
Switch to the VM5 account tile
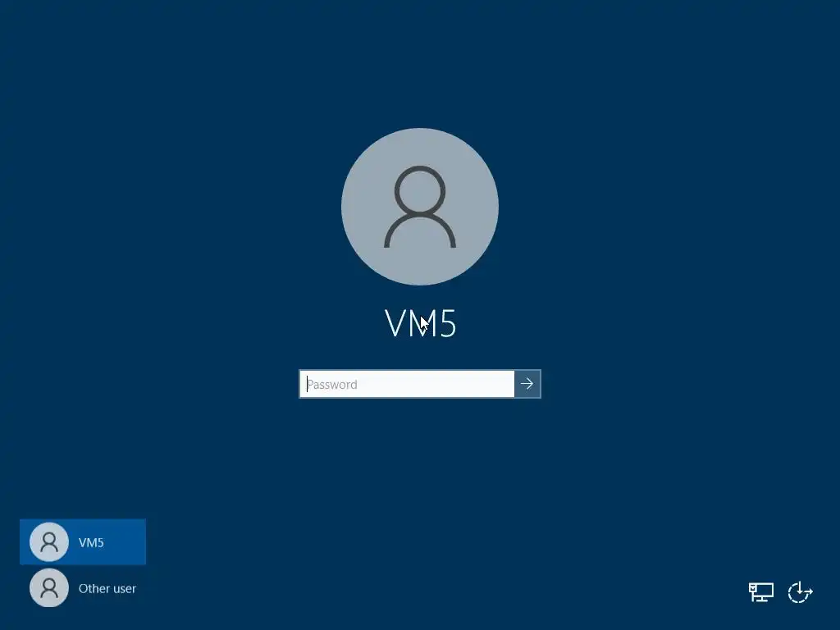83,541
